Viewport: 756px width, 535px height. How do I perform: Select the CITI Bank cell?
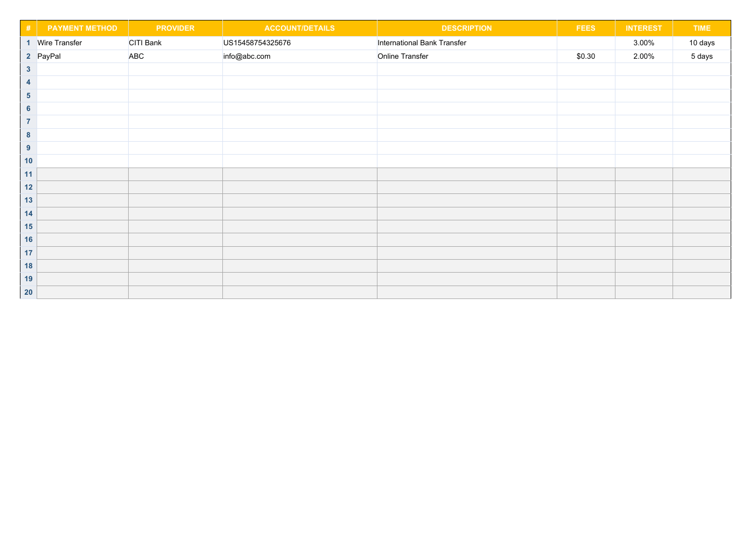[176, 43]
